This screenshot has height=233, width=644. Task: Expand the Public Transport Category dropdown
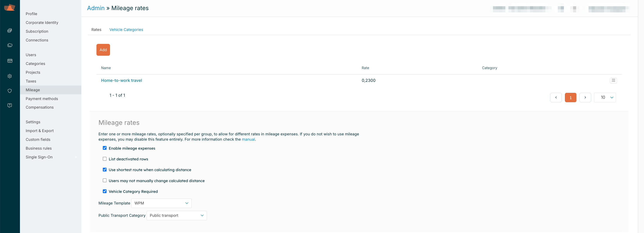(176, 215)
